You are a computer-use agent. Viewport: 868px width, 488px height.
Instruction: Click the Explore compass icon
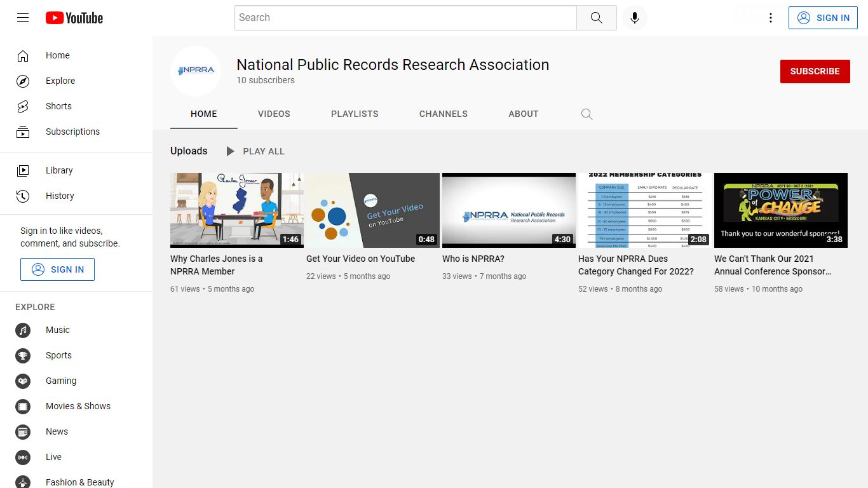[23, 81]
